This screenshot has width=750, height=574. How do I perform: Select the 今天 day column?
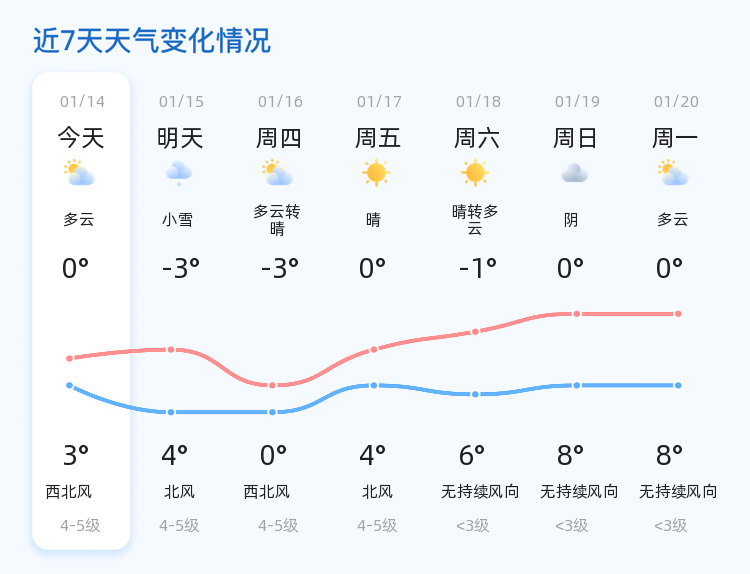point(81,137)
